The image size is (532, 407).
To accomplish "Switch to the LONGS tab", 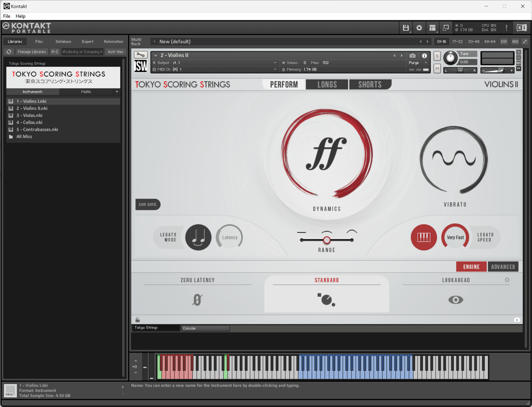I will coord(327,85).
